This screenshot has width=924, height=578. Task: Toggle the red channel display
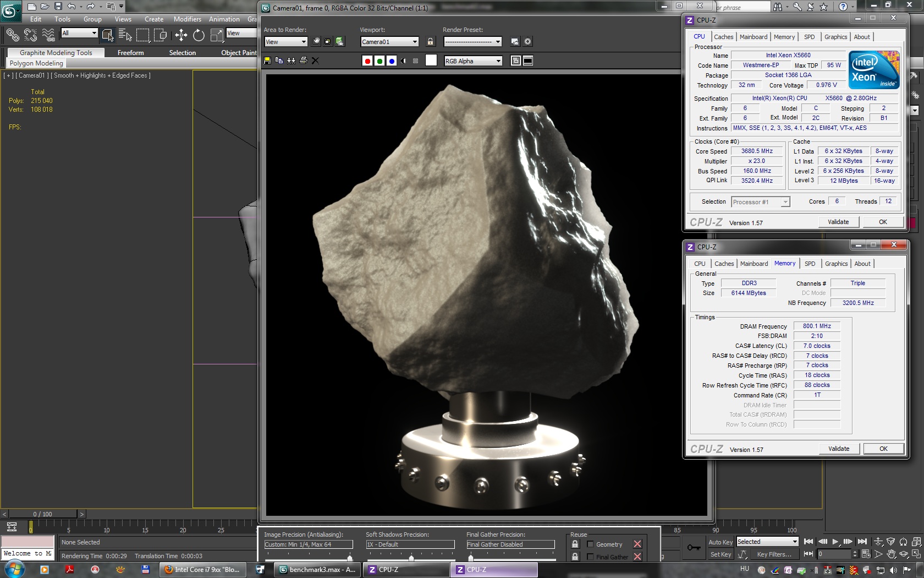click(x=367, y=61)
